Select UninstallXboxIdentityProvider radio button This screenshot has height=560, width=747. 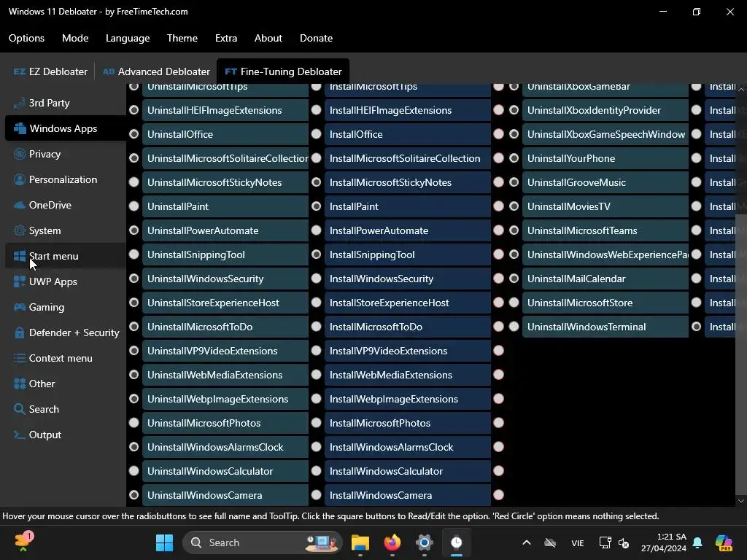click(514, 110)
